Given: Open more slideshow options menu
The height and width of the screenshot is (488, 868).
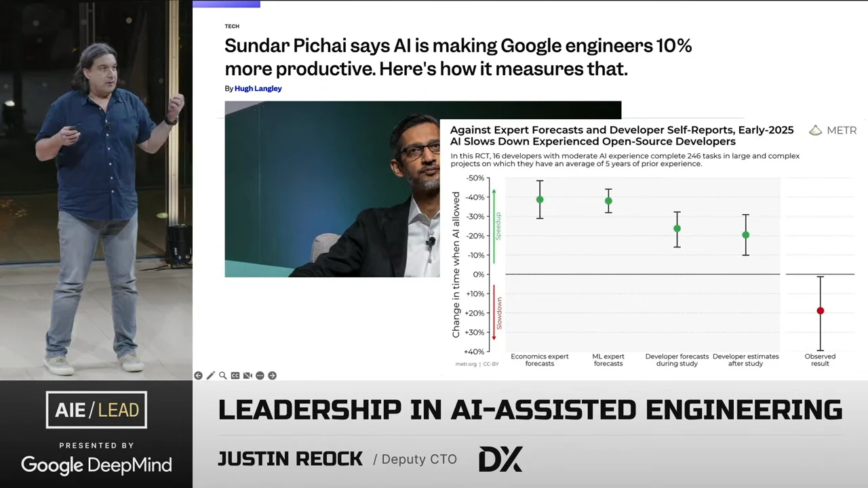Looking at the screenshot, I should click(x=260, y=375).
